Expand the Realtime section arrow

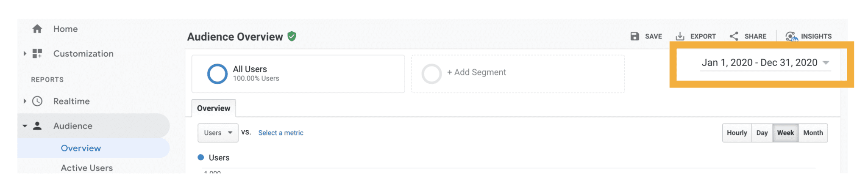coord(25,101)
